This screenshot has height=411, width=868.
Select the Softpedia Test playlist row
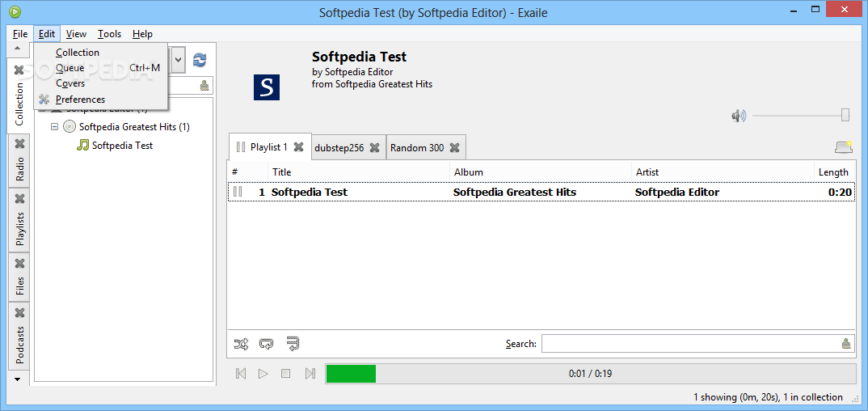coord(541,193)
